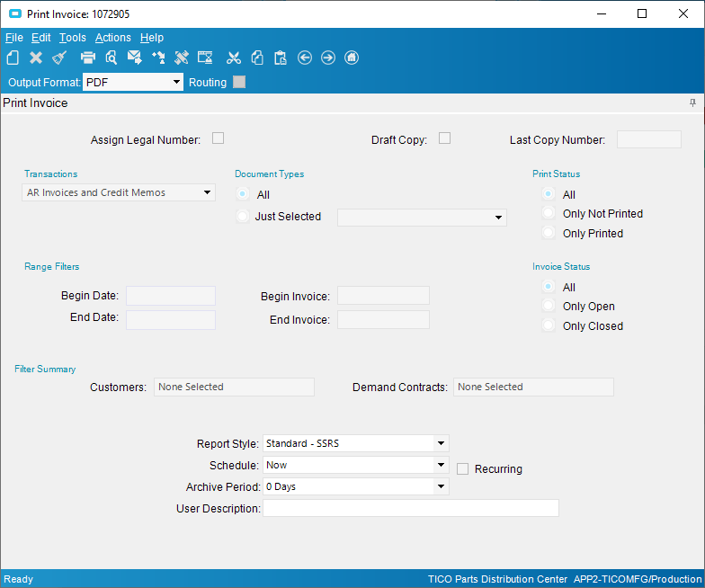Check the Draft Copy checkbox
705x588 pixels.
(x=444, y=138)
